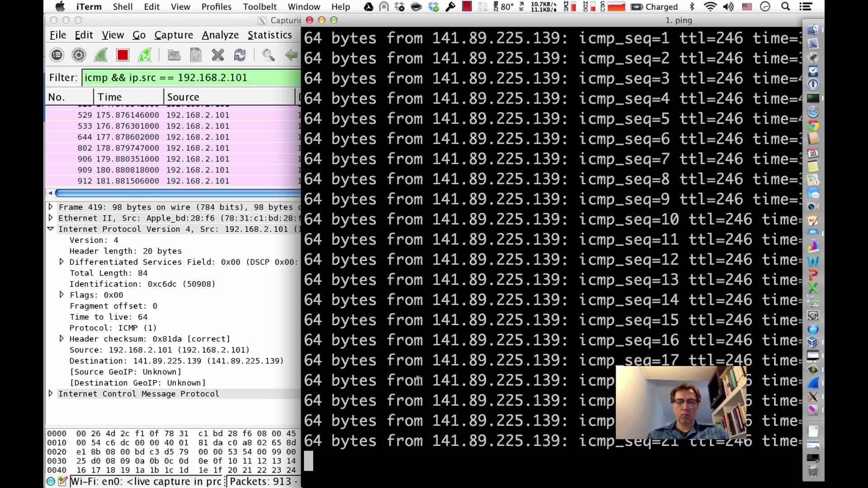Stop the live capture (red square icon)

click(122, 55)
